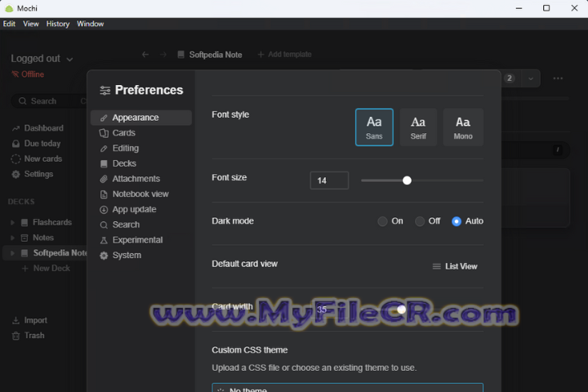Navigate back with the left arrow

(145, 55)
